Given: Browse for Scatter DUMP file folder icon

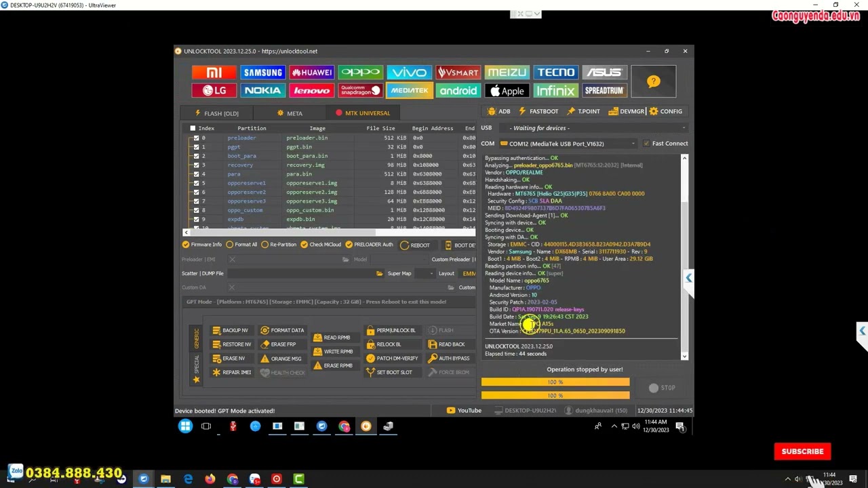Looking at the screenshot, I should point(379,274).
